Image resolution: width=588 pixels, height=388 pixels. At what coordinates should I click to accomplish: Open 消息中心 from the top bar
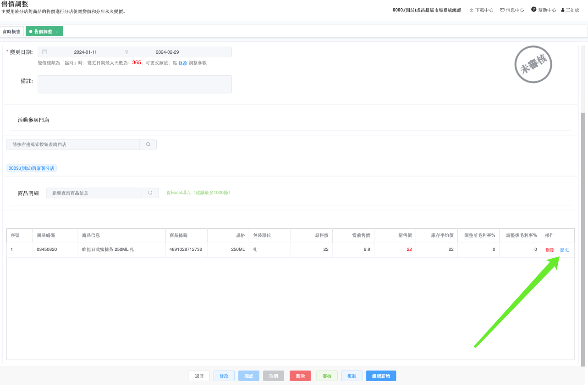click(512, 10)
